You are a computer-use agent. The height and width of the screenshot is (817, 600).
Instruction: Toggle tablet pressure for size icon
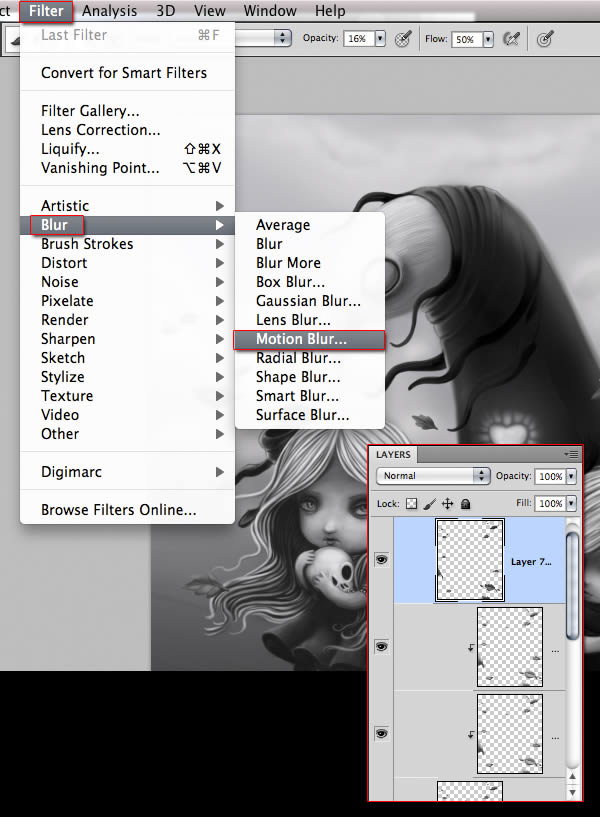pos(545,39)
